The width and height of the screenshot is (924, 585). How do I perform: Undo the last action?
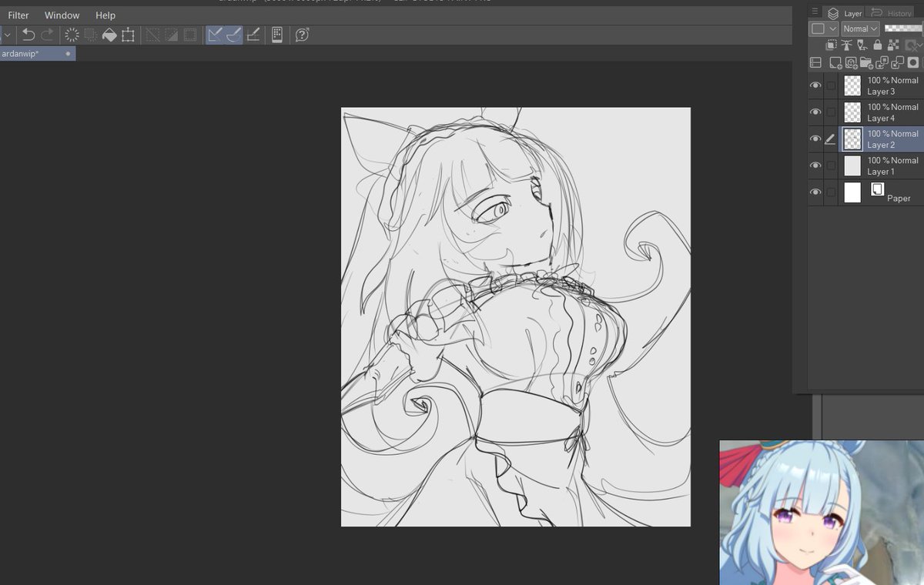pyautogui.click(x=28, y=35)
